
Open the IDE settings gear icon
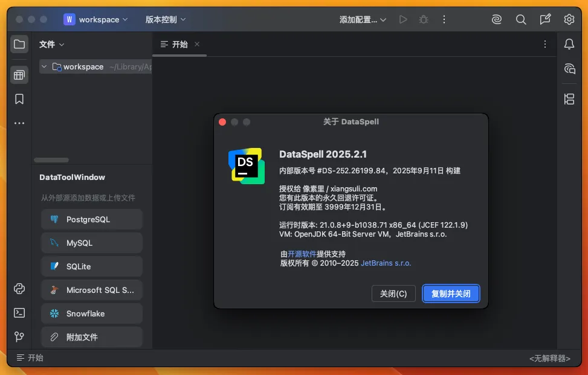[x=569, y=19]
